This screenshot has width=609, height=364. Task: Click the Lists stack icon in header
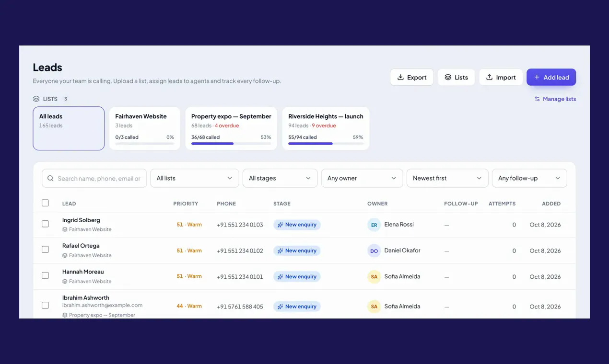coord(448,77)
